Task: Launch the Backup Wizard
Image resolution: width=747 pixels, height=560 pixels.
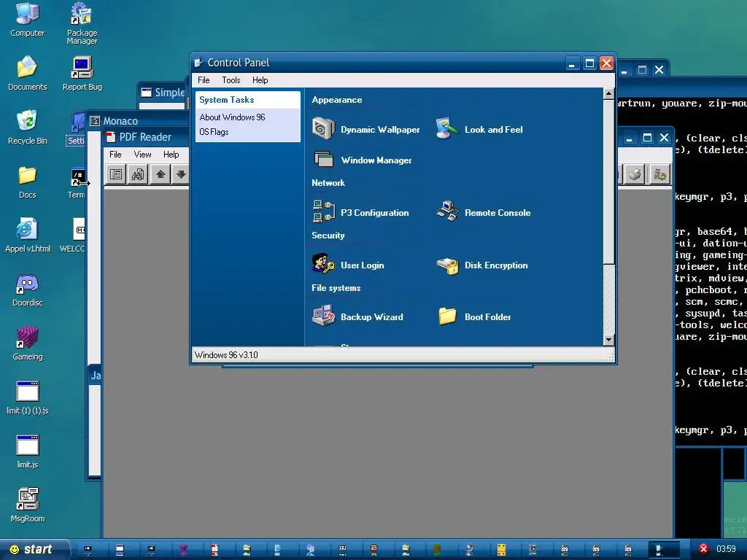Action: 357,316
